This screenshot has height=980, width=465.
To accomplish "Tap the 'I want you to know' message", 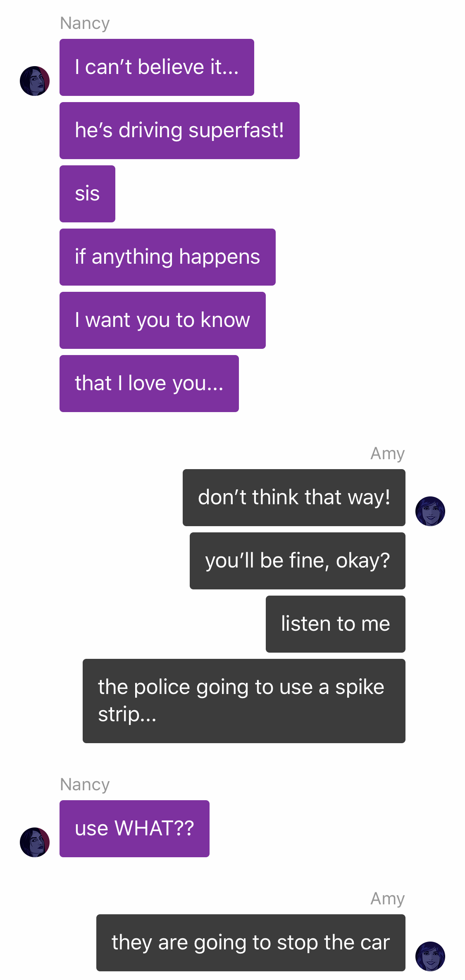I will [162, 320].
